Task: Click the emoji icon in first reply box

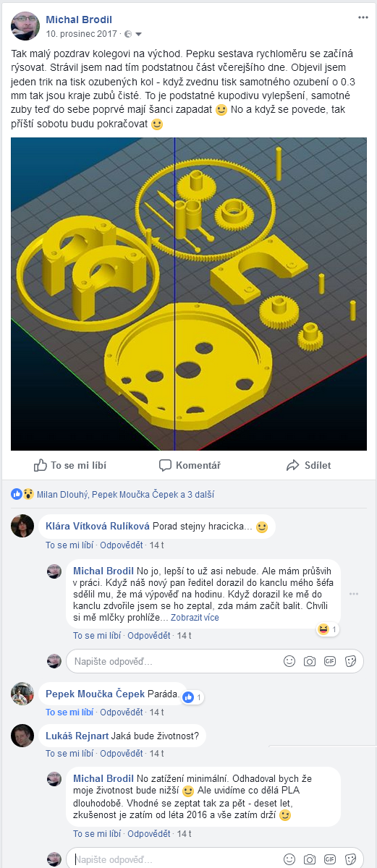Action: (289, 661)
